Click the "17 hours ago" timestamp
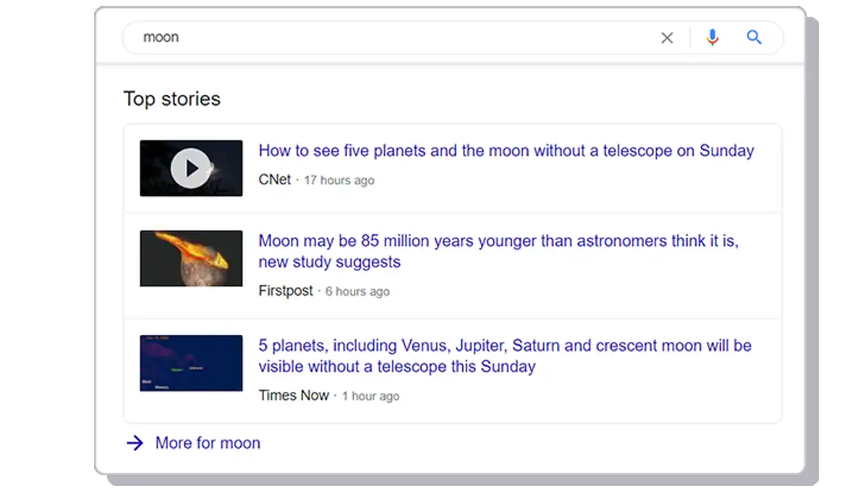The image size is (868, 488). (x=339, y=180)
